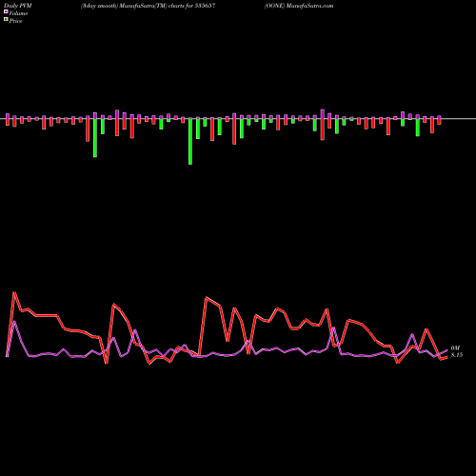Click the red price line's first peak

pyautogui.click(x=14, y=292)
